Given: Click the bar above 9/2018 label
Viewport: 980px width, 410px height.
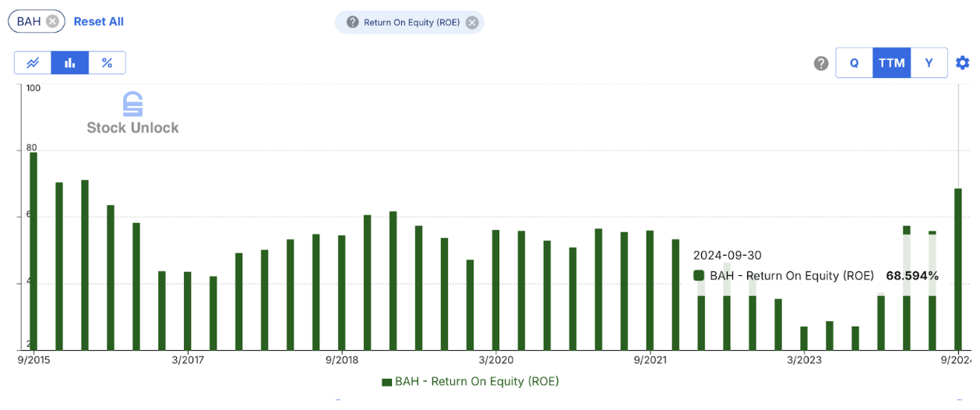Looking at the screenshot, I should tap(341, 292).
